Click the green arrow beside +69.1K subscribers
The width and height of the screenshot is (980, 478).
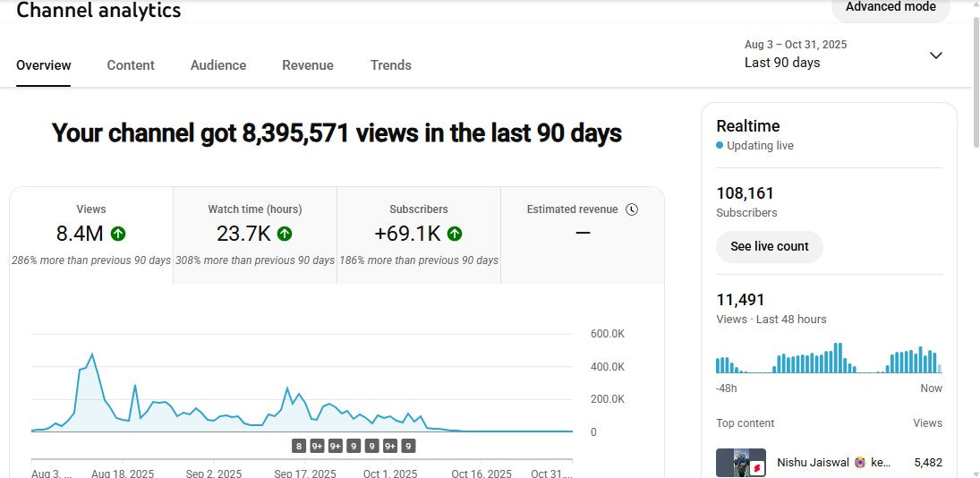[455, 234]
